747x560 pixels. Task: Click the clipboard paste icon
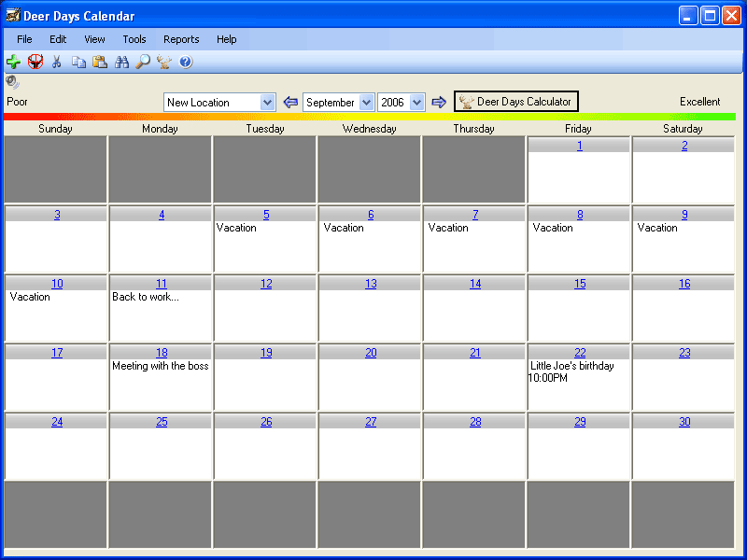click(x=100, y=62)
